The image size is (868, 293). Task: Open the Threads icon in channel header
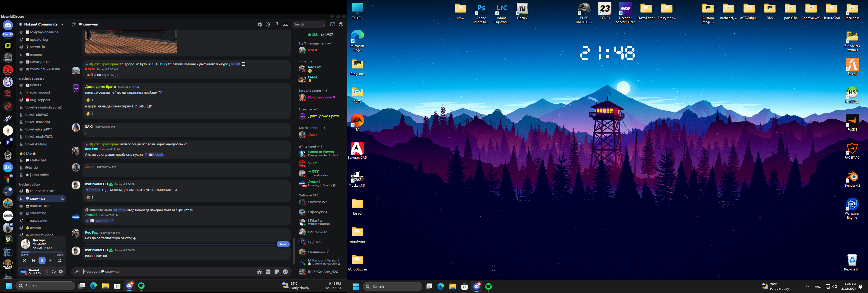click(260, 25)
